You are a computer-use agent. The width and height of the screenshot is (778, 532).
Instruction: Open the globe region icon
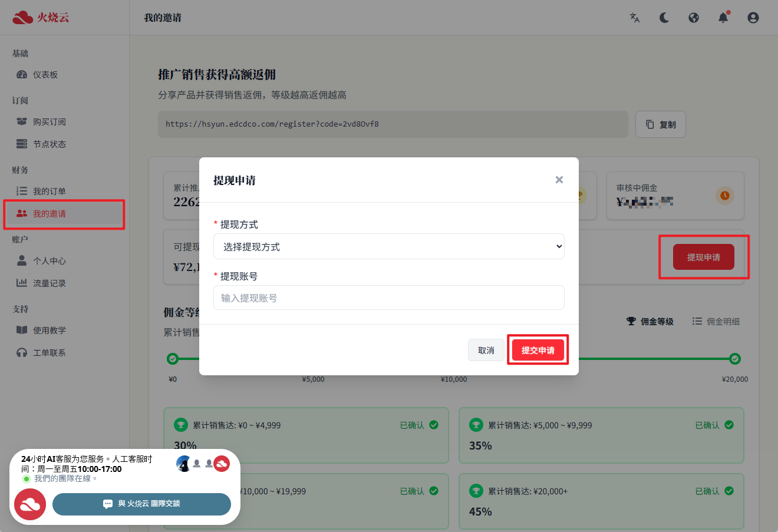(694, 18)
